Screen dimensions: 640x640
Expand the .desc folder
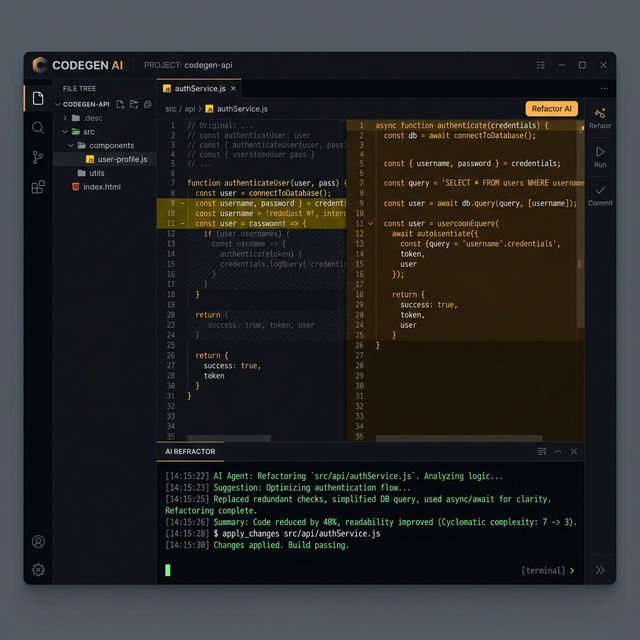pos(65,118)
